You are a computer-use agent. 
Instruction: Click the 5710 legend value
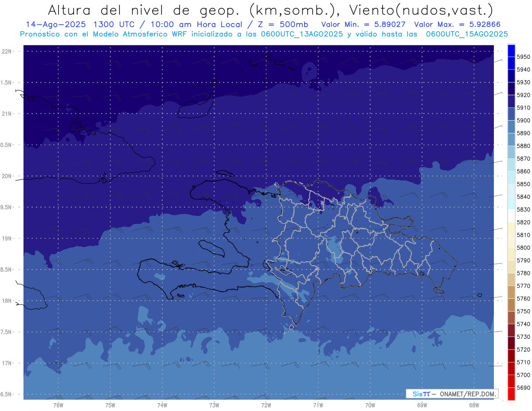pos(524,362)
